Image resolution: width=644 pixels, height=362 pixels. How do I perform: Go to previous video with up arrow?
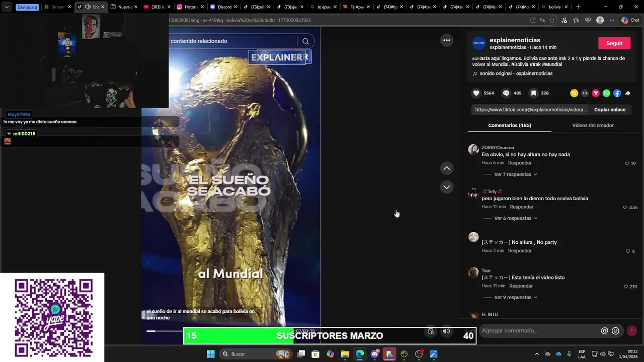pos(447,168)
